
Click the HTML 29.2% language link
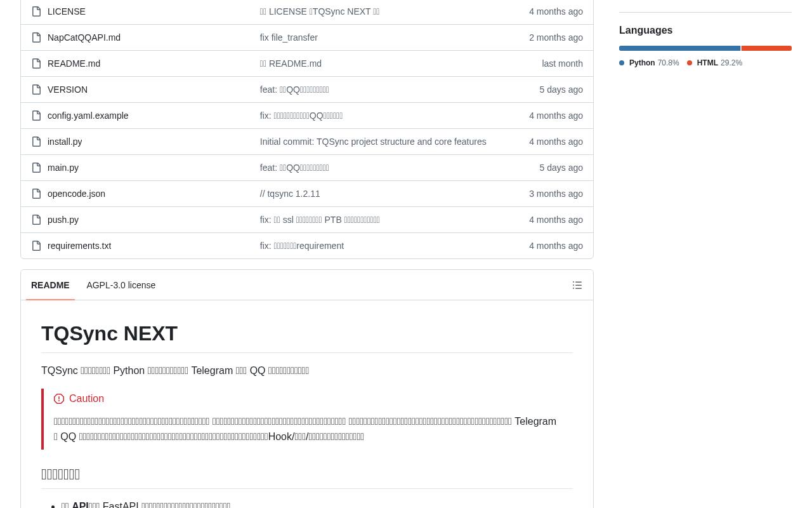714,63
